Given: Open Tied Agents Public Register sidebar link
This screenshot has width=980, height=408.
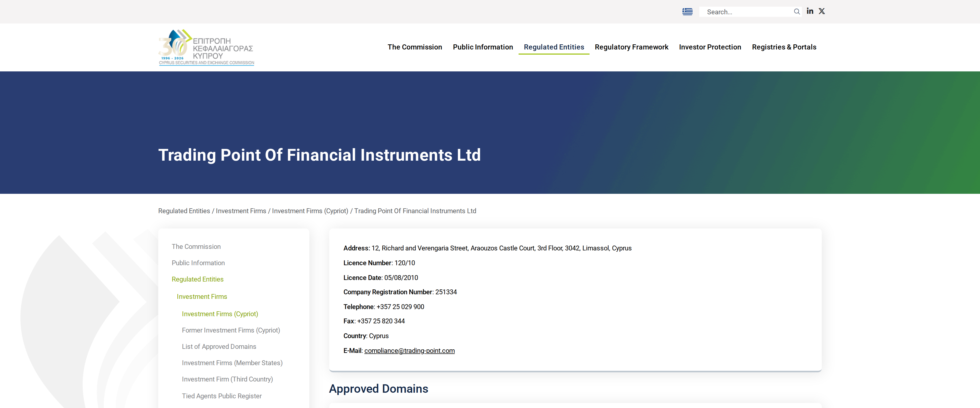Looking at the screenshot, I should [222, 396].
